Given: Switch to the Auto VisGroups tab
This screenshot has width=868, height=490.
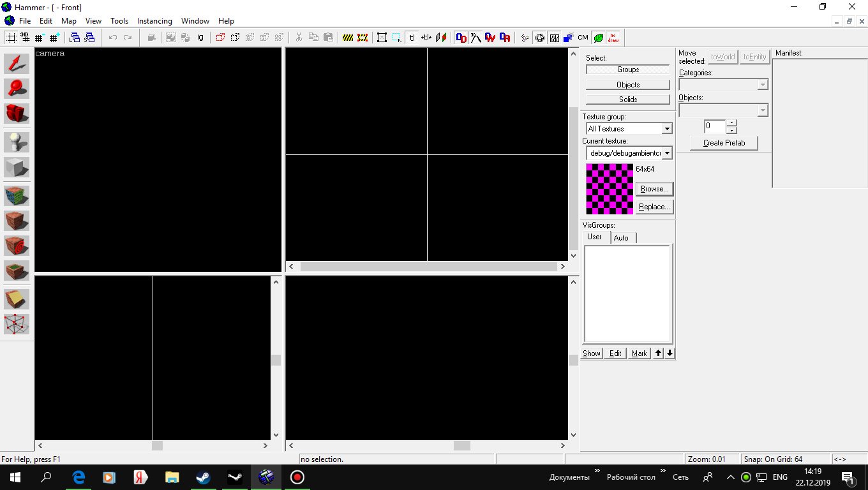Looking at the screenshot, I should (621, 238).
